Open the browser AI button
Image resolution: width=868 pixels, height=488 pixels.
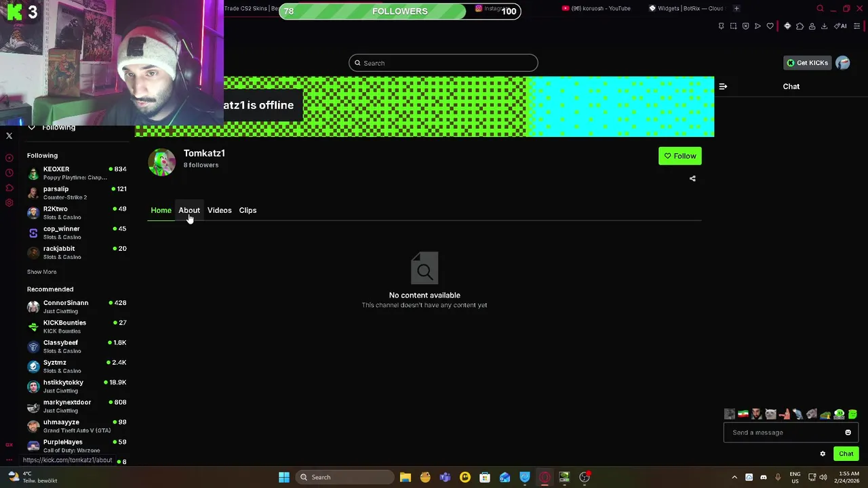click(840, 26)
